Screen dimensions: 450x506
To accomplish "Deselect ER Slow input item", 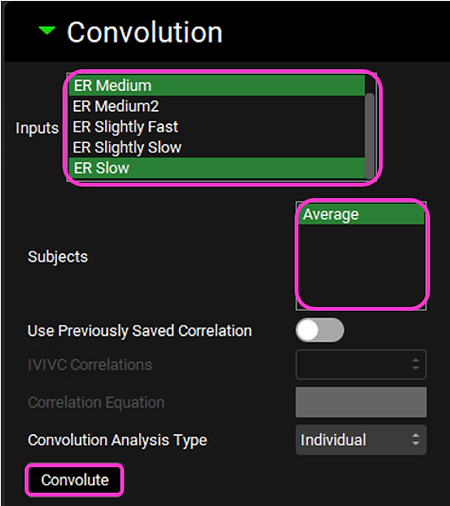I will [x=217, y=168].
